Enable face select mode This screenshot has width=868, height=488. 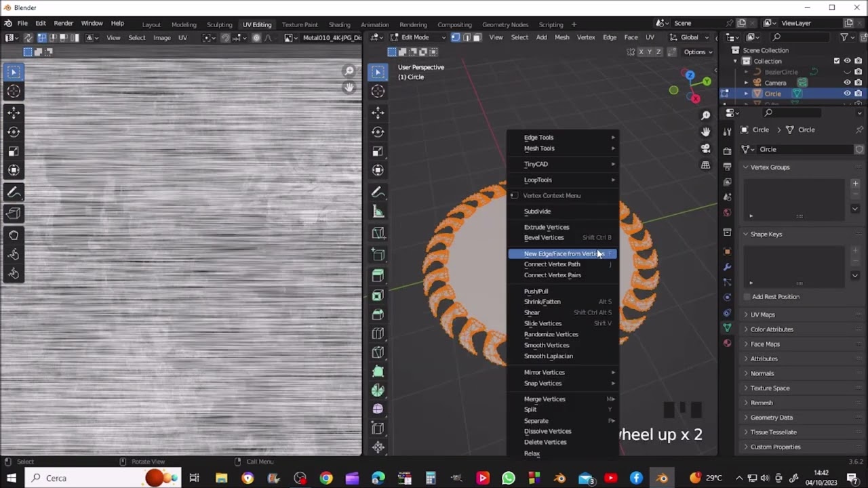tap(477, 37)
